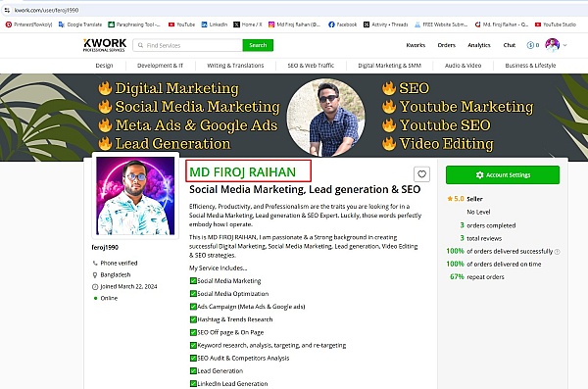The width and height of the screenshot is (588, 389).
Task: Open the YouTube Studio bookmark
Action: [x=555, y=24]
